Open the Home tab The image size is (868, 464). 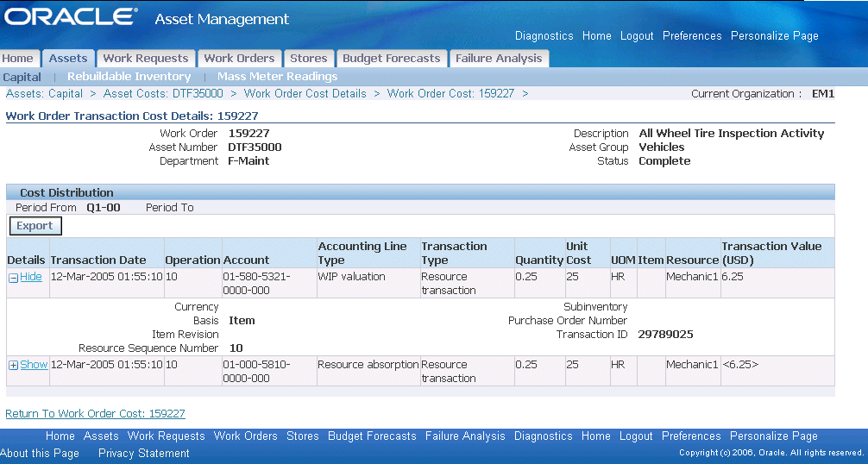click(x=17, y=58)
